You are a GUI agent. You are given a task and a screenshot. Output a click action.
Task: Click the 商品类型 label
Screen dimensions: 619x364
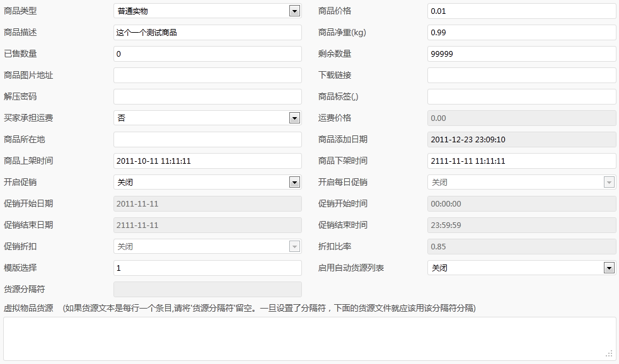pos(20,11)
